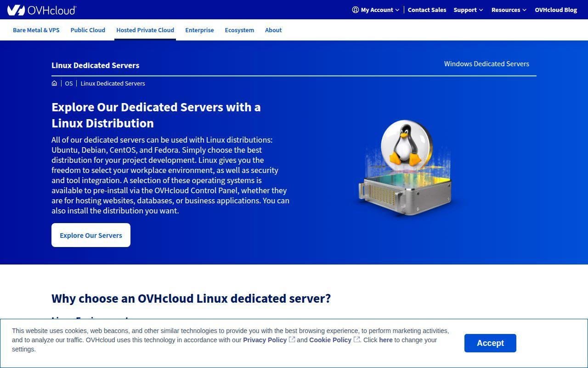Click the Explore Our Servers button
The width and height of the screenshot is (588, 368).
pyautogui.click(x=91, y=235)
